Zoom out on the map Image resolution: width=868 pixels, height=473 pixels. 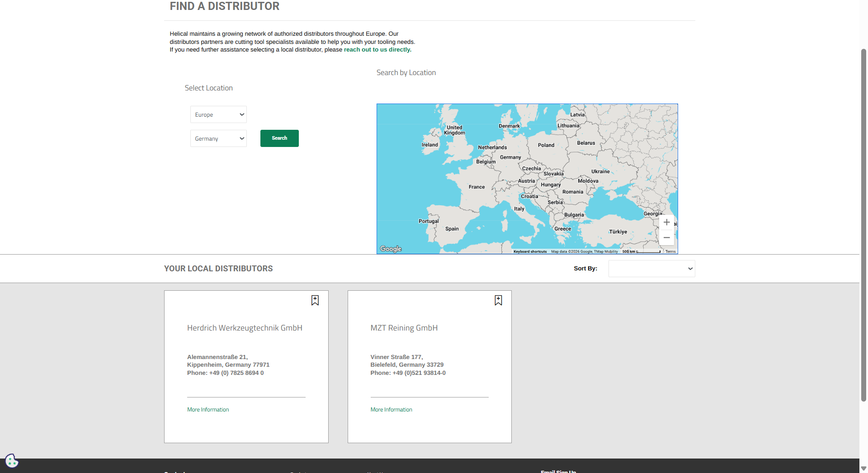(x=666, y=237)
